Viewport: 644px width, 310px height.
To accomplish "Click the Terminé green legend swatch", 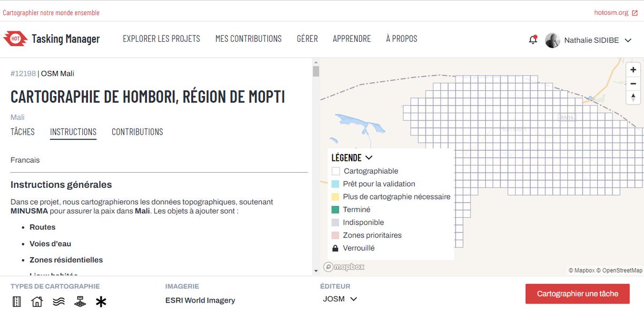I will pos(335,210).
